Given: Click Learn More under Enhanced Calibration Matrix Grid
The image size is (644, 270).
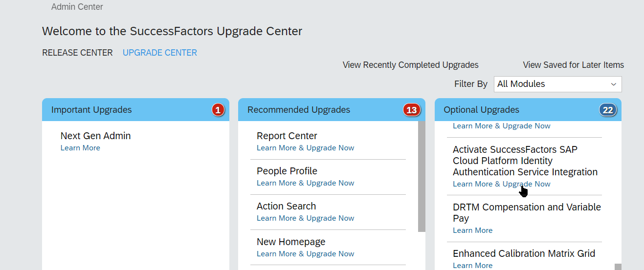Looking at the screenshot, I should coord(472,266).
